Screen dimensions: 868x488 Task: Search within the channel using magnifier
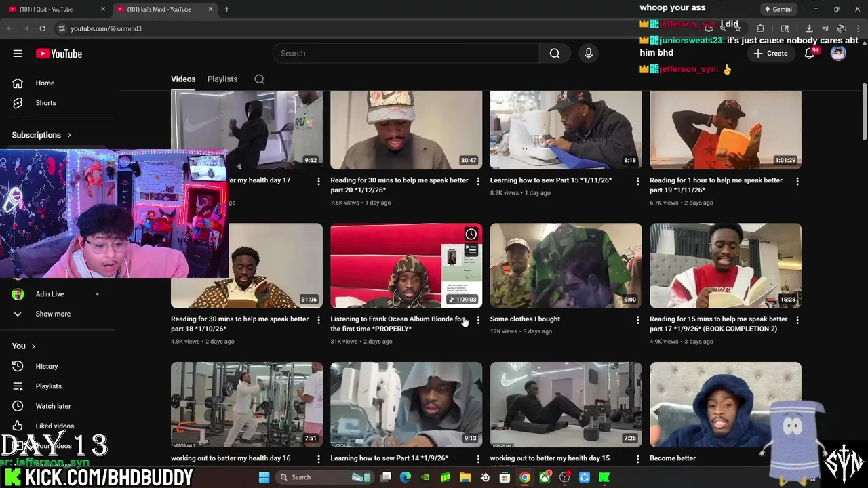(x=259, y=79)
